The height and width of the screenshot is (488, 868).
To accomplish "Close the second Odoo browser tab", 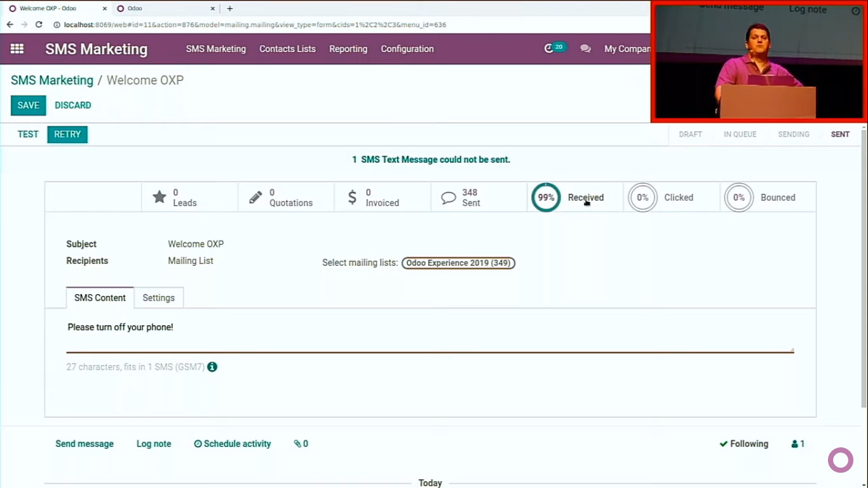I will [213, 8].
